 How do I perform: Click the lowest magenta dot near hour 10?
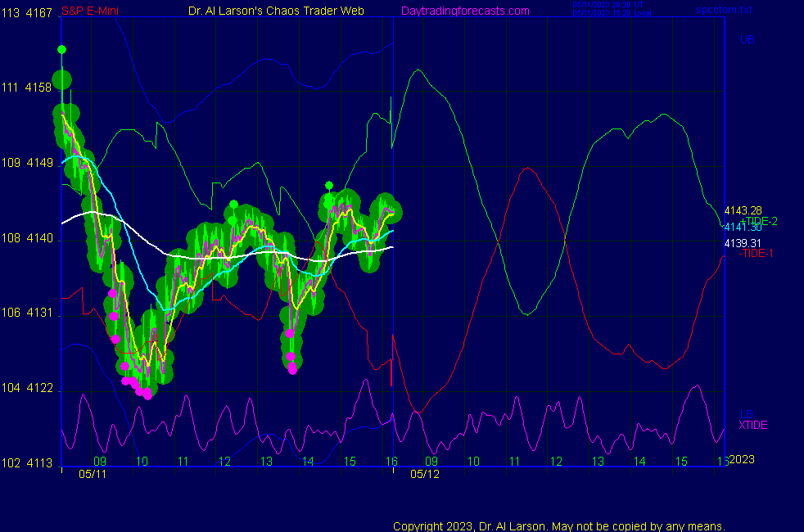(x=148, y=394)
